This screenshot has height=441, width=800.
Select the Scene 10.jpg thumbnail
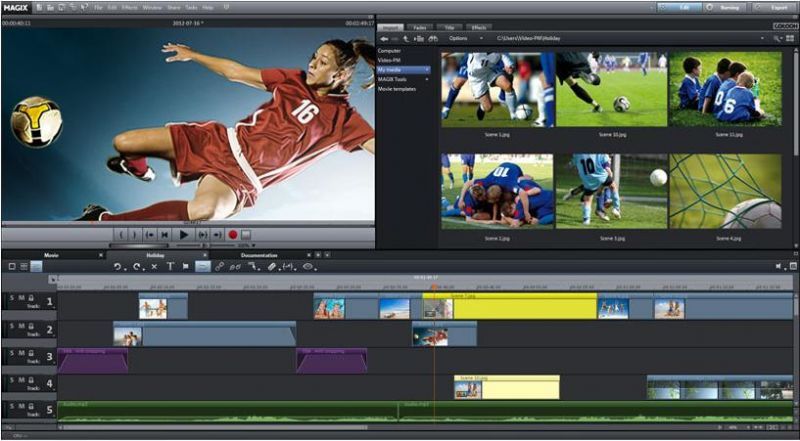coord(609,90)
